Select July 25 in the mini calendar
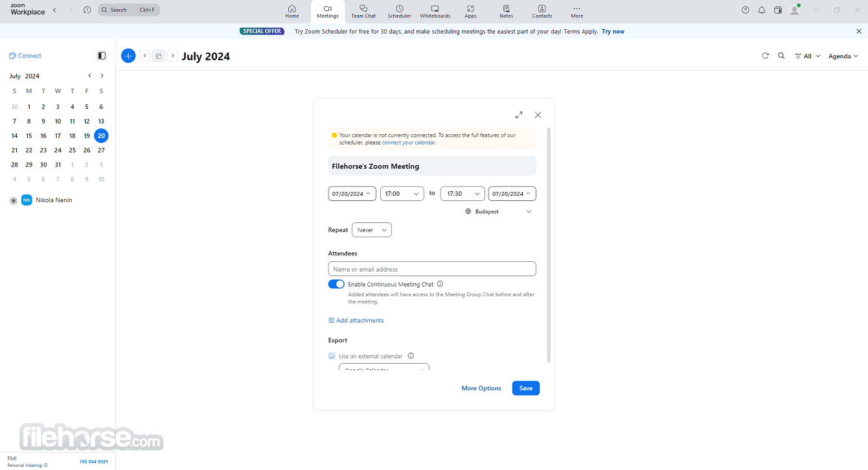The width and height of the screenshot is (868, 470). coord(72,150)
